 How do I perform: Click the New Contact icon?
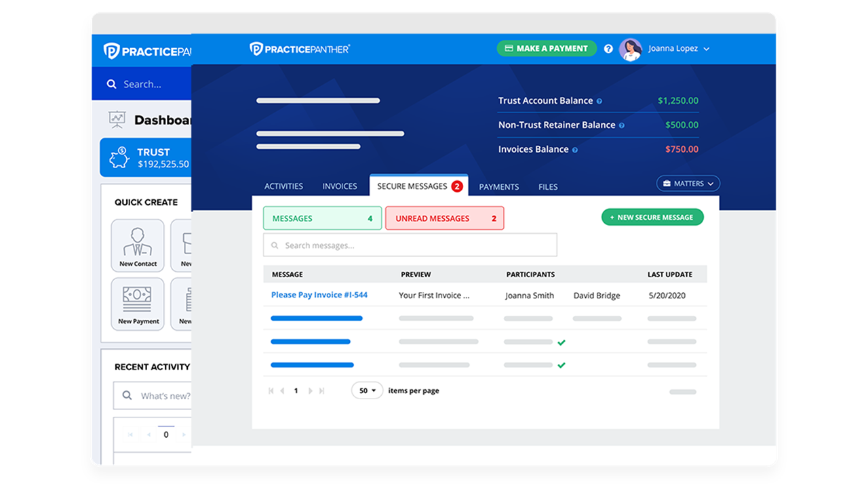click(x=138, y=245)
